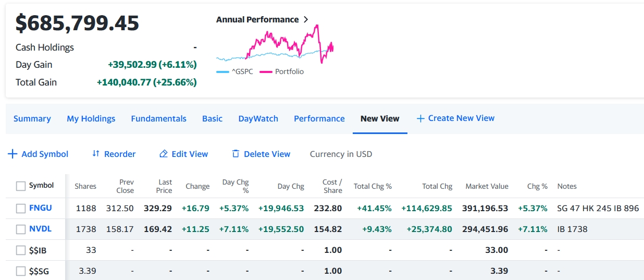Click the Reorder arrows icon
This screenshot has height=280, width=644.
[96, 154]
